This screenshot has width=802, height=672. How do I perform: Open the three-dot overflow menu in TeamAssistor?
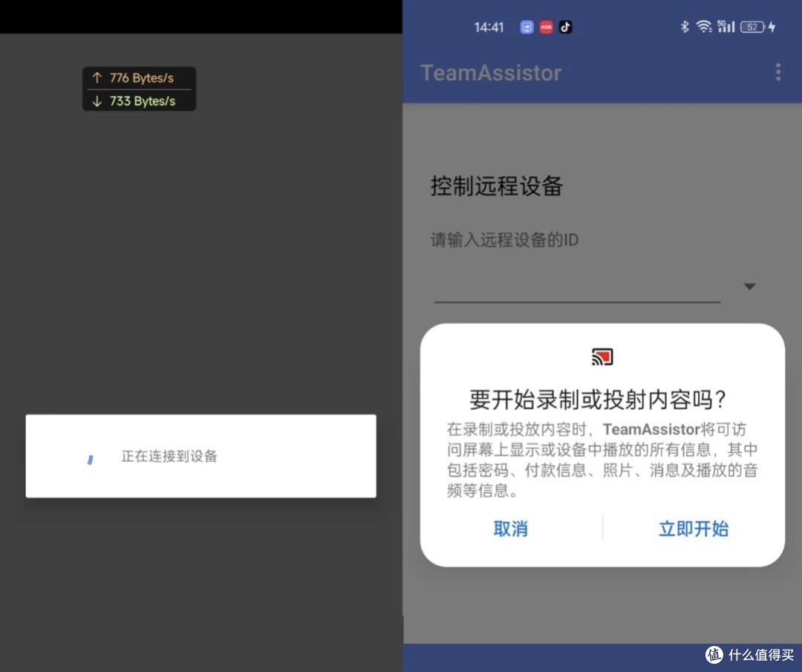778,72
